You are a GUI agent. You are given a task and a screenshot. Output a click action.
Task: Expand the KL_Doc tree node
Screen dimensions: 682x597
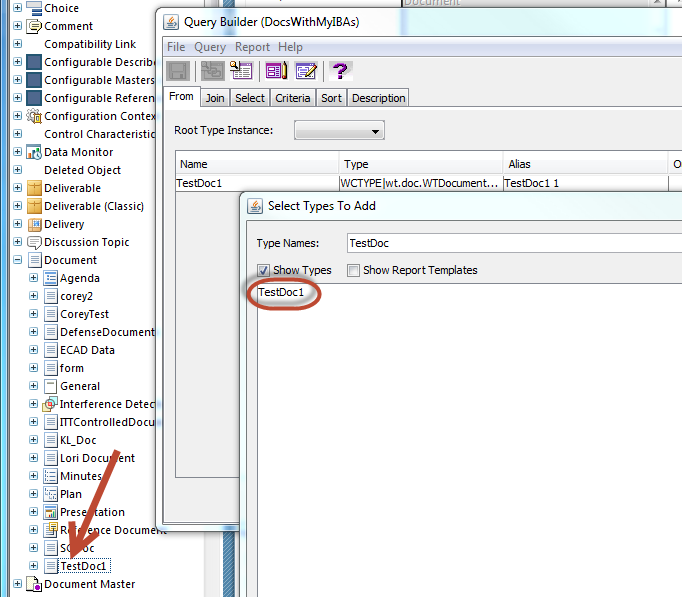33,440
